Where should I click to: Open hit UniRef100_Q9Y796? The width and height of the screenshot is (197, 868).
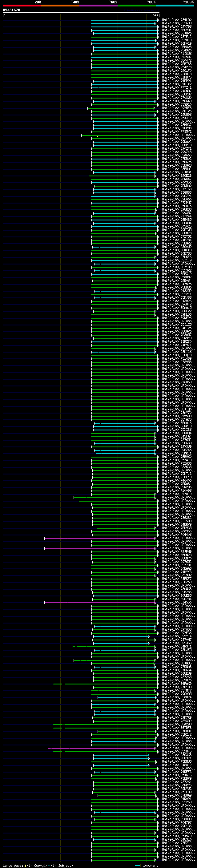pyautogui.click(x=176, y=26)
